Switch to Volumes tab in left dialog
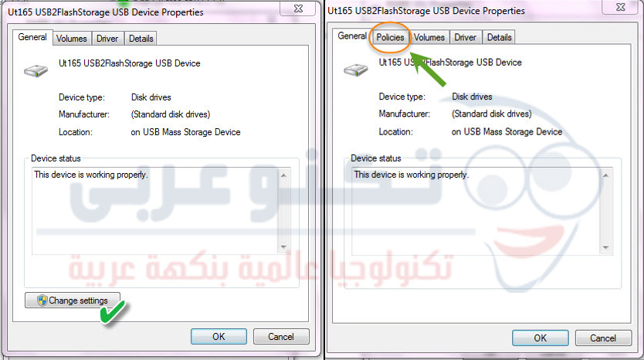 [x=72, y=39]
